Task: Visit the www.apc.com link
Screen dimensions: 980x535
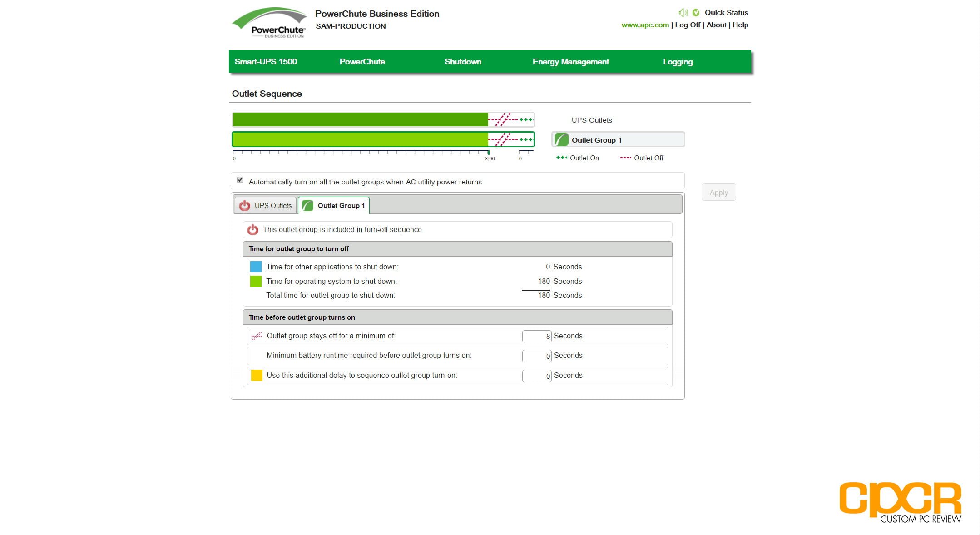Action: pos(645,25)
